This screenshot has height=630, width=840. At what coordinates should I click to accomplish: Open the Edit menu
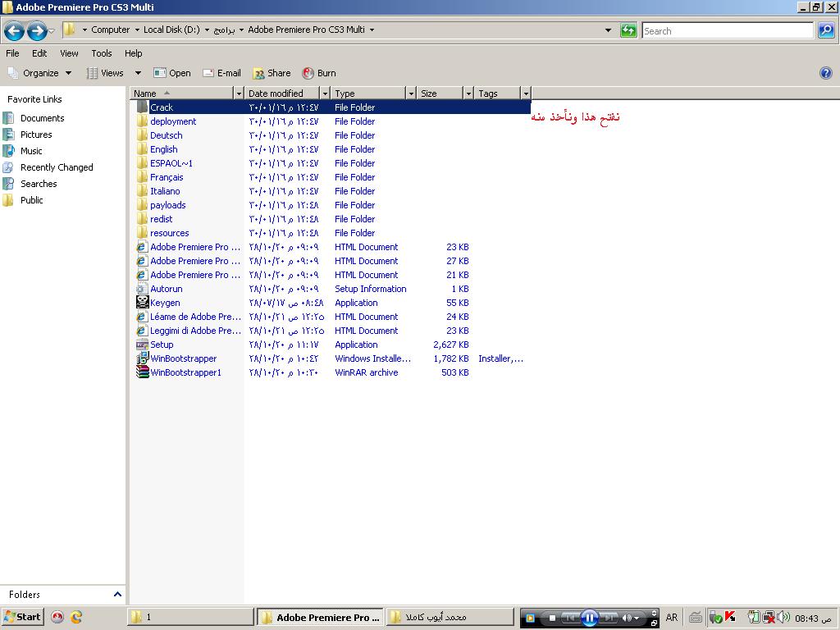coord(39,53)
